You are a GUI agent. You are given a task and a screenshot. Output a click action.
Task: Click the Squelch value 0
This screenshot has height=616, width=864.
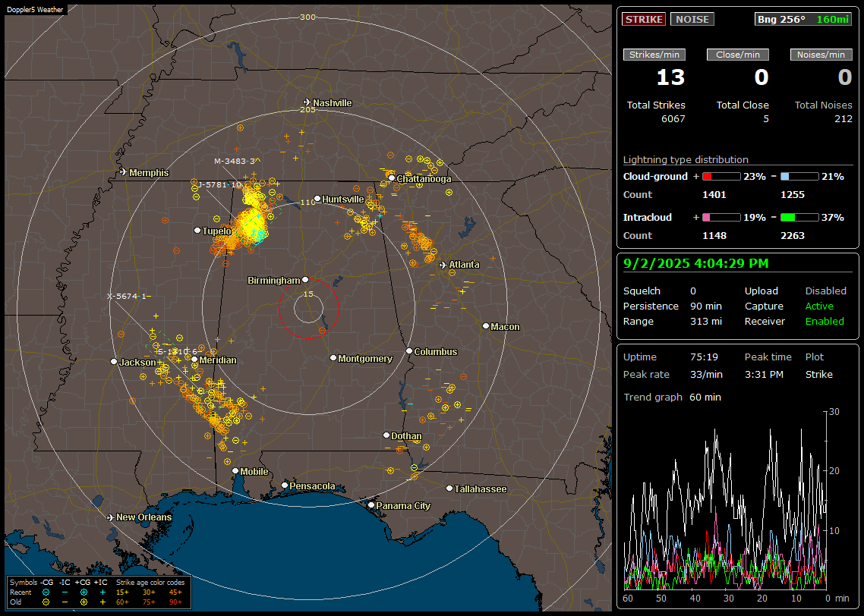693,291
